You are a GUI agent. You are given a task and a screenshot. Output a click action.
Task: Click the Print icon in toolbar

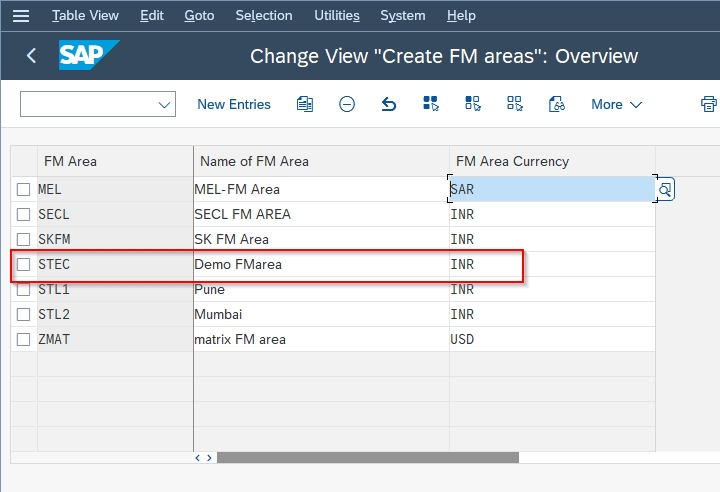[x=709, y=104]
